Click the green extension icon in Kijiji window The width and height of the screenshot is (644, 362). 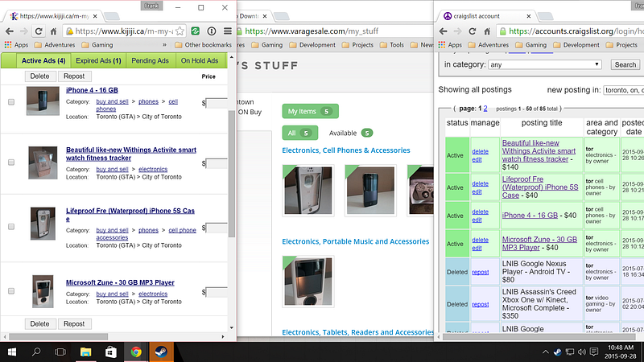tap(196, 31)
